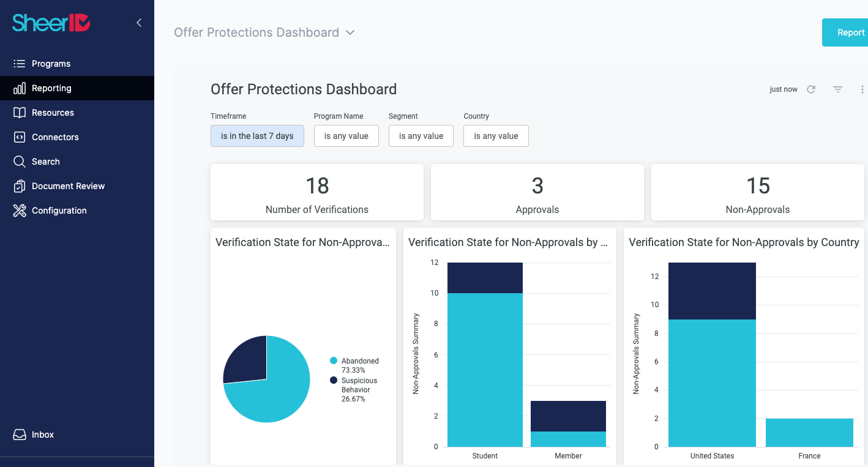Image resolution: width=868 pixels, height=467 pixels.
Task: Click the 'Student' axis label
Action: click(485, 456)
